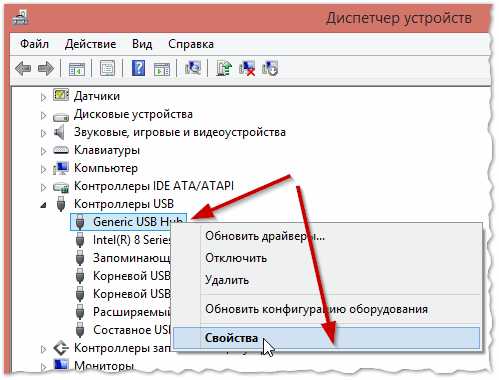This screenshot has height=380, width=499.
Task: Select the Запоминающ... USB device entry
Action: click(132, 258)
